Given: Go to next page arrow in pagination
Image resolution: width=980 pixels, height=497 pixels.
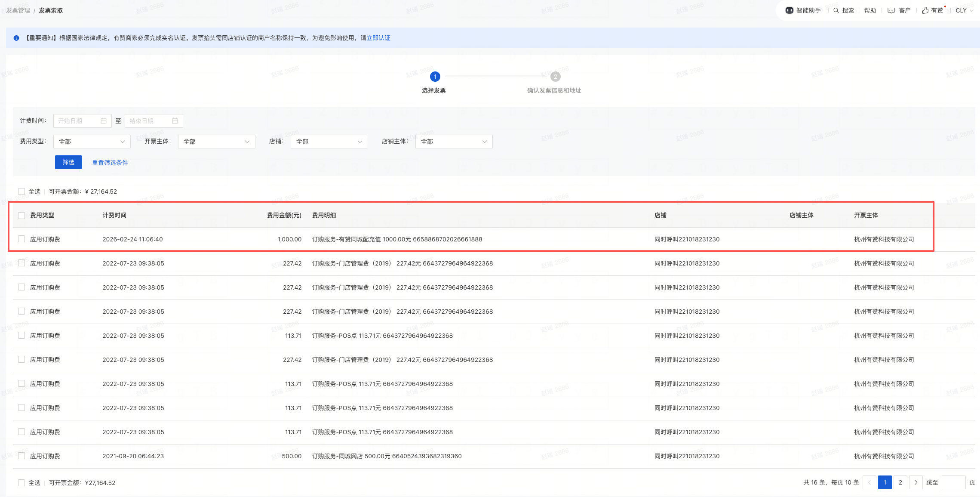Looking at the screenshot, I should (916, 482).
